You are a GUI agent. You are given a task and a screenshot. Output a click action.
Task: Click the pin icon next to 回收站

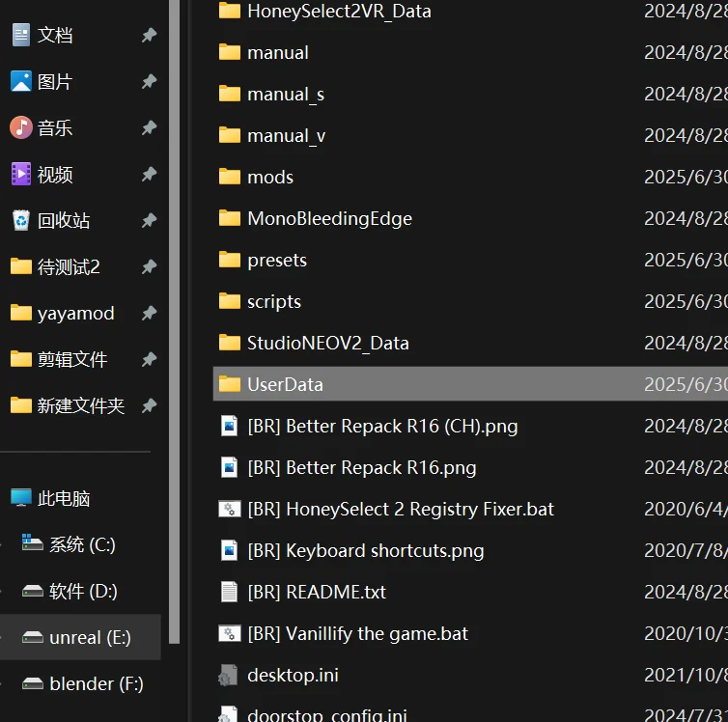149,220
